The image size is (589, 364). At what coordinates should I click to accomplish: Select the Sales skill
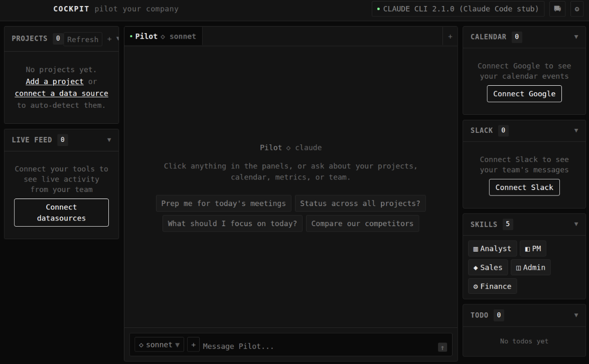[488, 267]
